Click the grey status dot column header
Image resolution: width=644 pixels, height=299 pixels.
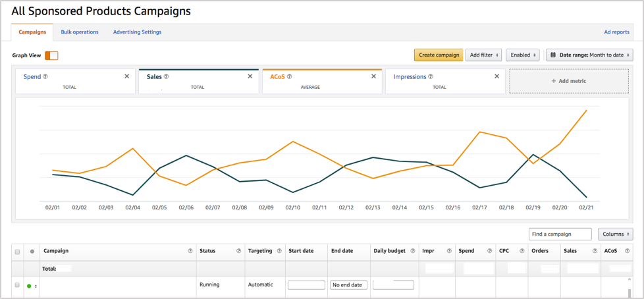32,252
